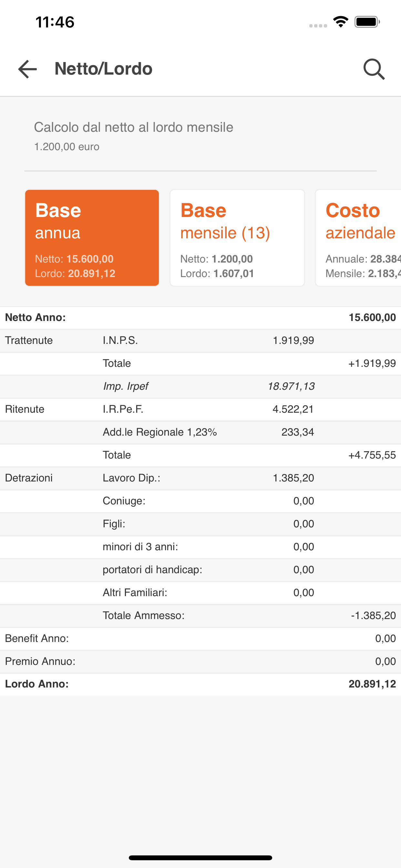Tap the Lordo Anno total row
This screenshot has height=868, width=401.
pyautogui.click(x=200, y=684)
